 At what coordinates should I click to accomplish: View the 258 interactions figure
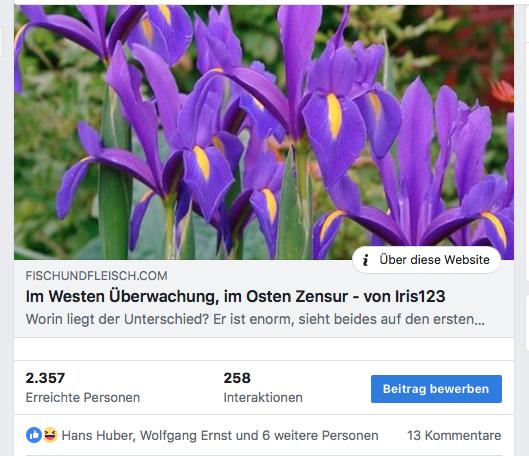tap(237, 378)
